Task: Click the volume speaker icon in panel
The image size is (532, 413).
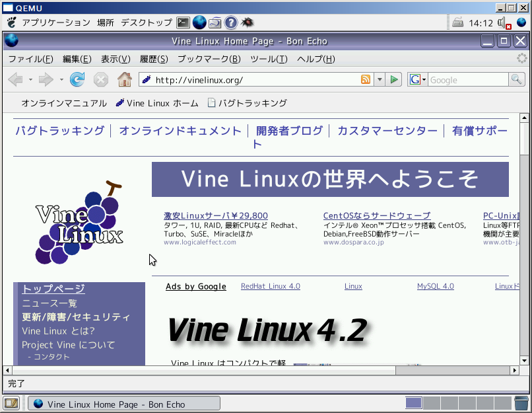Action: 504,23
